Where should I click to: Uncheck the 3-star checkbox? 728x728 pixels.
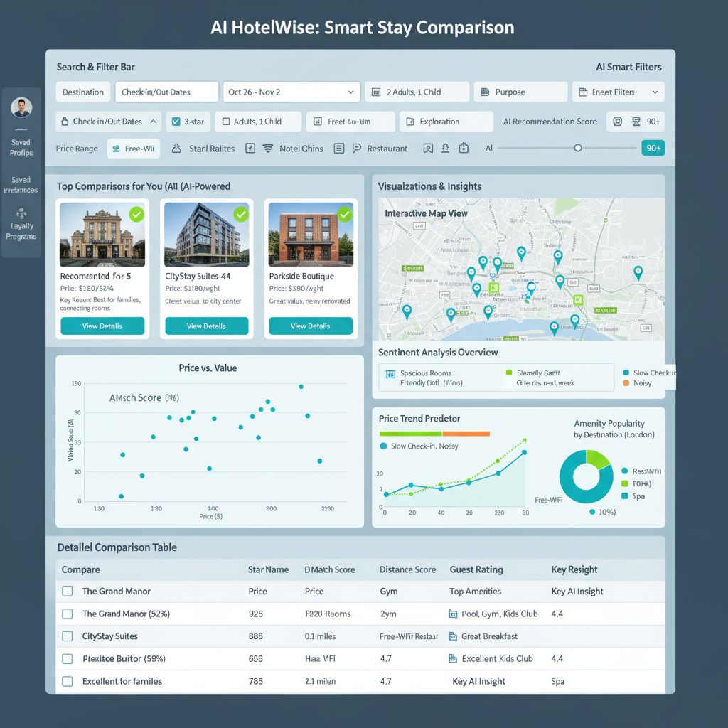point(176,122)
